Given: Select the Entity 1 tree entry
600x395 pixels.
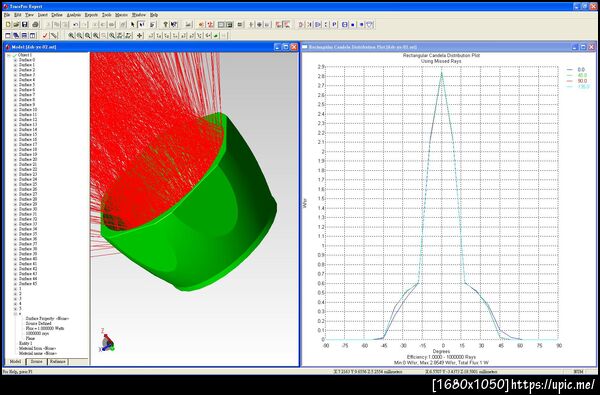Looking at the screenshot, I should (26, 344).
